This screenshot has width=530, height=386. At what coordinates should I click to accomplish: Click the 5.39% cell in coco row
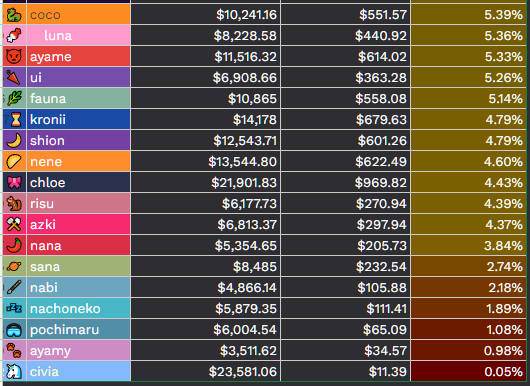pos(468,15)
